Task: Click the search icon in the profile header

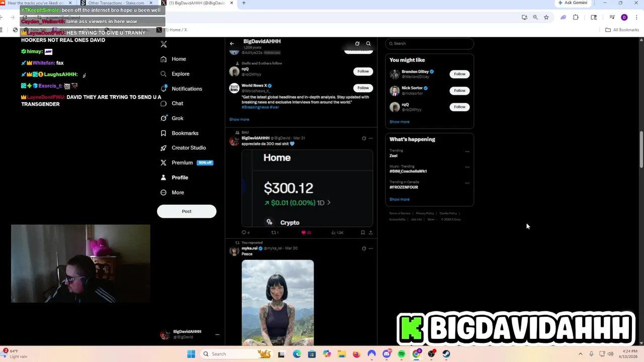Action: [368, 44]
